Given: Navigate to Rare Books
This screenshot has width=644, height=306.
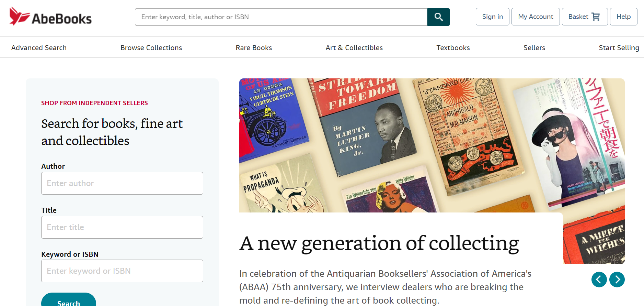Looking at the screenshot, I should (254, 48).
